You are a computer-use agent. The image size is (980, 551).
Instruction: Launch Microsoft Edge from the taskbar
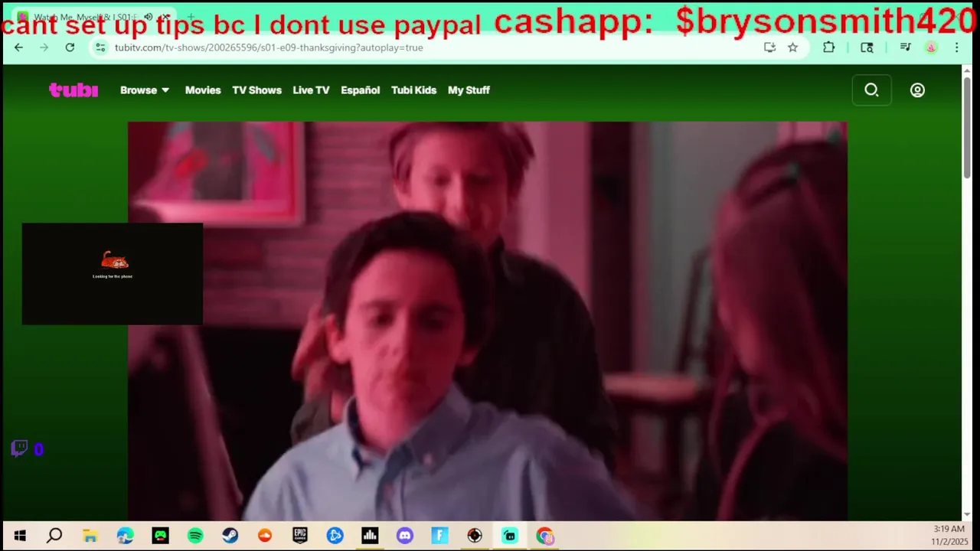click(125, 536)
